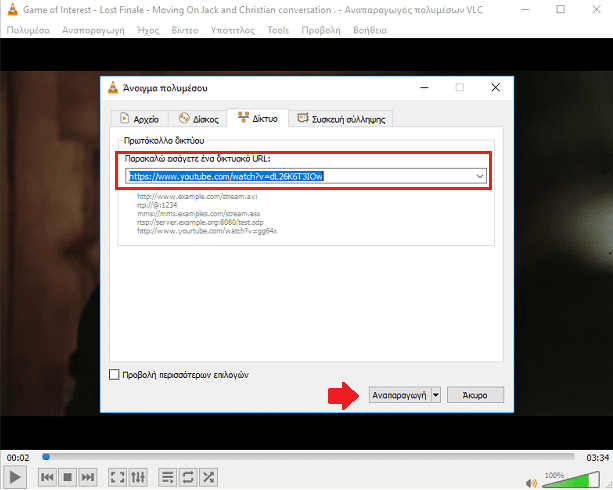Screen dimensions: 613x490
Task: Open the Βίντεο menu
Action: pyautogui.click(x=185, y=30)
